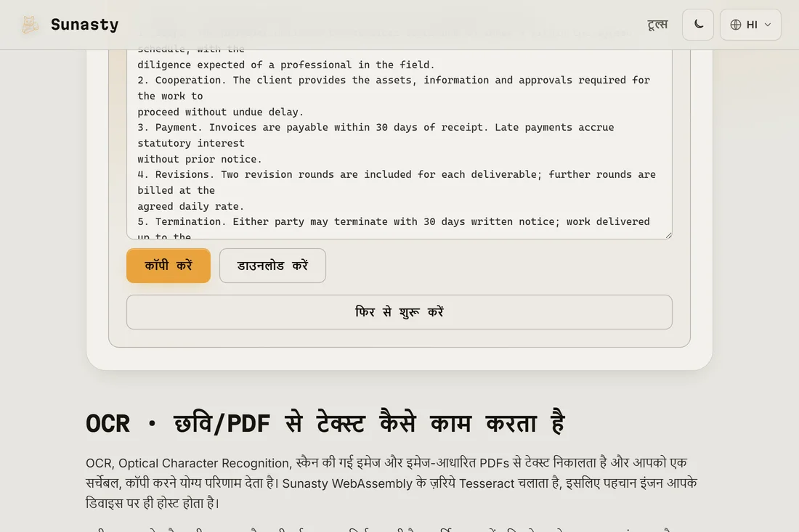Click the line 'diligence expected of a professional'
The height and width of the screenshot is (532, 799).
click(286, 65)
